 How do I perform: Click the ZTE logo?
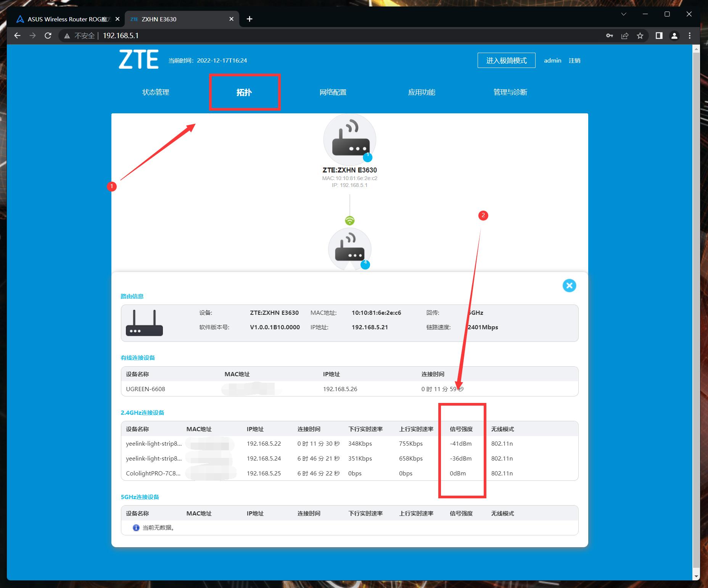pyautogui.click(x=138, y=59)
